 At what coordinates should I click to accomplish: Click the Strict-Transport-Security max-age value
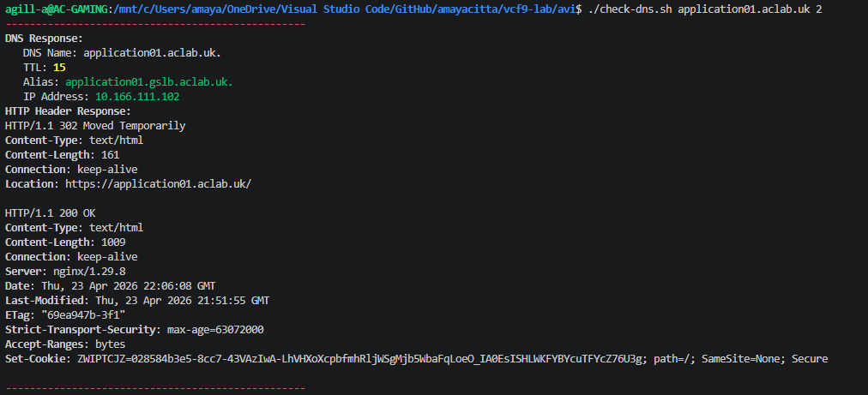click(x=215, y=330)
